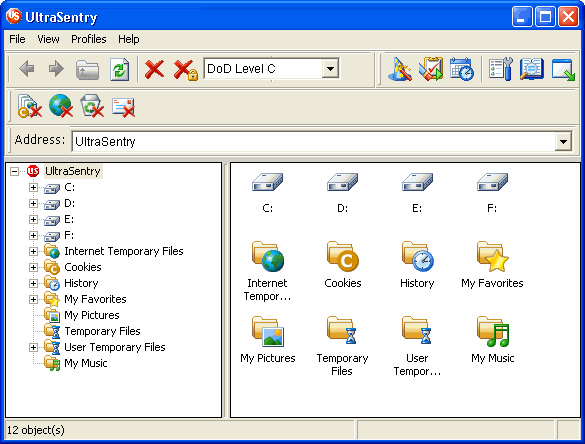Click the mail with red X icon
Viewport: 585px width, 444px height.
123,107
